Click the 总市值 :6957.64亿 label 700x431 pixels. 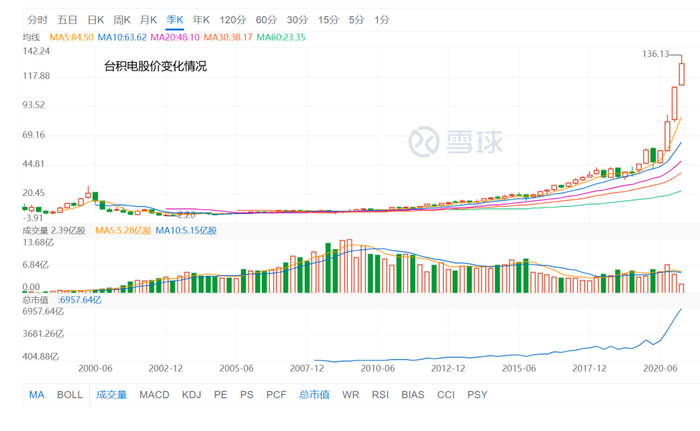tap(62, 300)
